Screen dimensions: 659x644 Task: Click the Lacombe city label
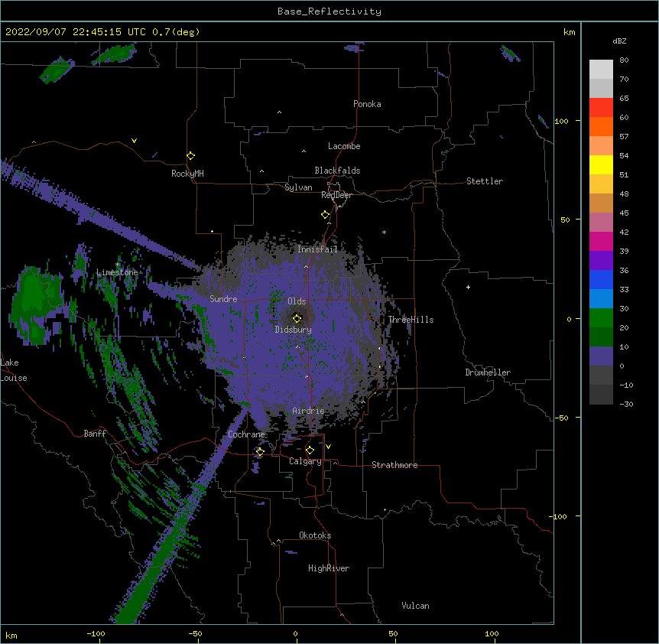(344, 146)
